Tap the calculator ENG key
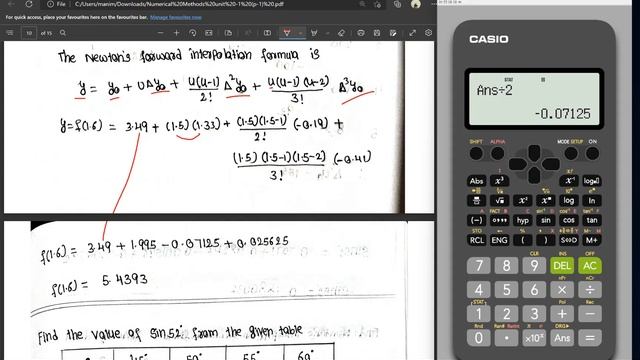The height and width of the screenshot is (360, 640). click(x=499, y=240)
